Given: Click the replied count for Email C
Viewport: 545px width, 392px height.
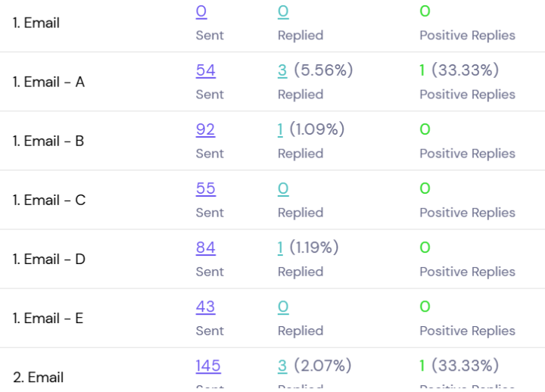Looking at the screenshot, I should [283, 188].
